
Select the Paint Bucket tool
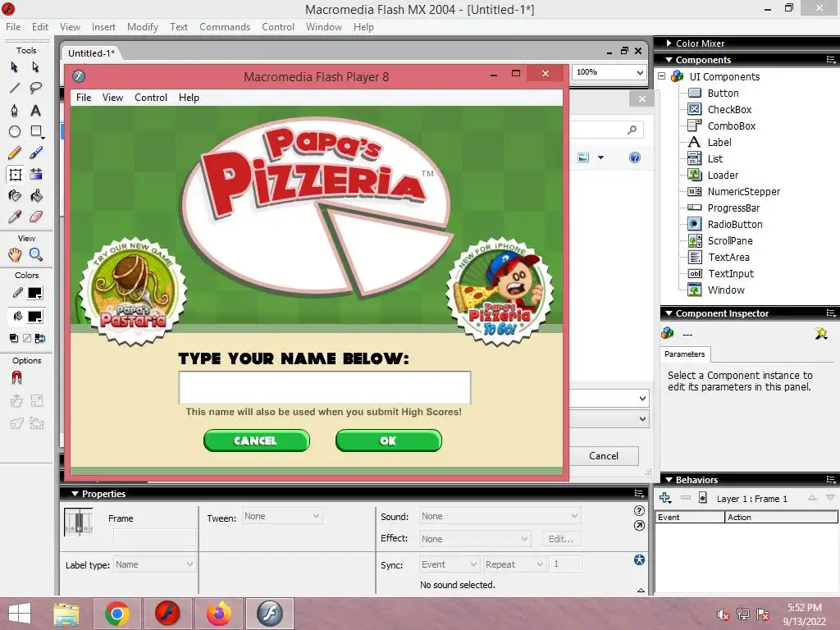click(36, 196)
